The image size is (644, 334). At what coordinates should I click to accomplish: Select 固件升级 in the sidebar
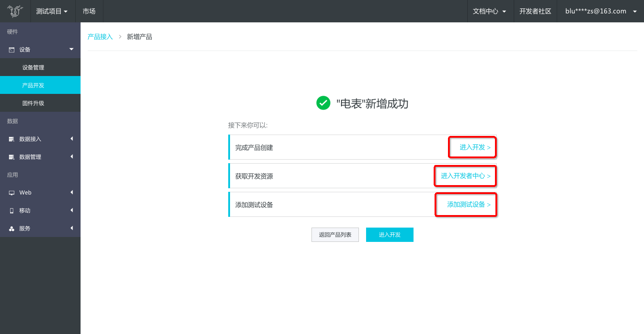(x=40, y=103)
